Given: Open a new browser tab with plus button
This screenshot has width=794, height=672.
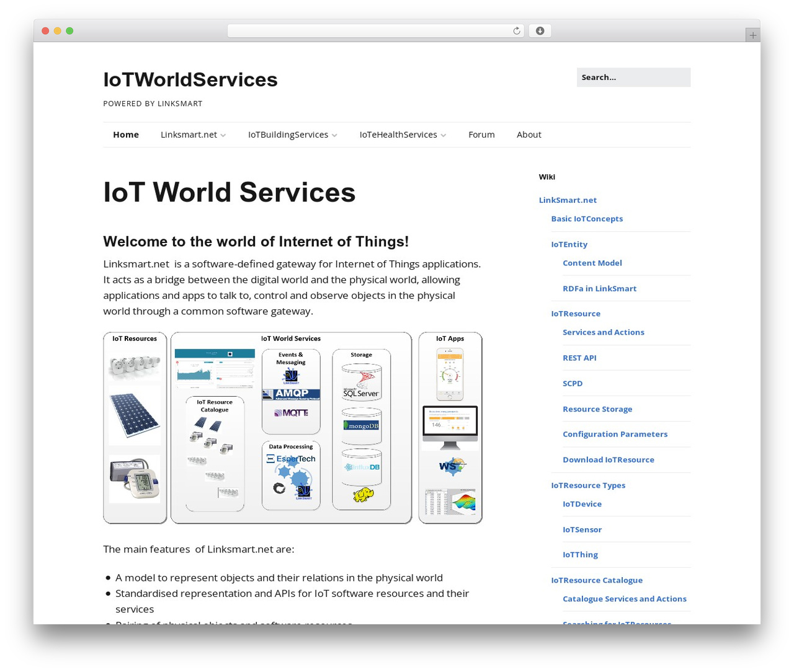Looking at the screenshot, I should [x=752, y=35].
